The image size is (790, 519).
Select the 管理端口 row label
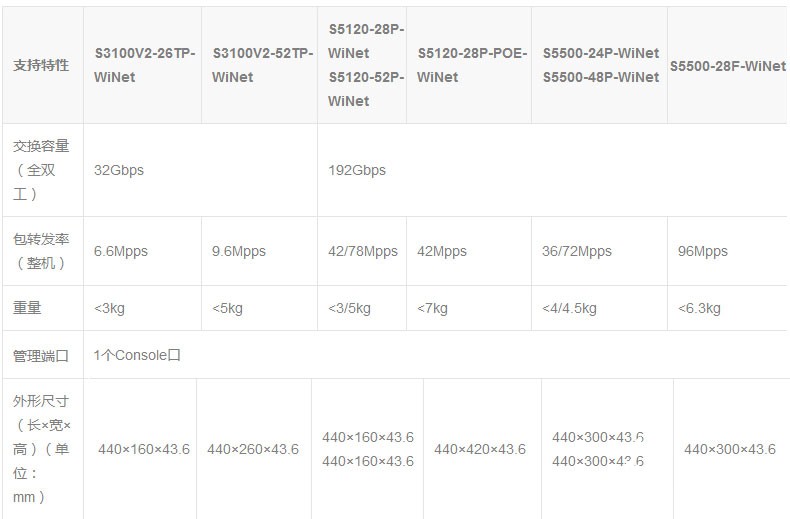41,355
